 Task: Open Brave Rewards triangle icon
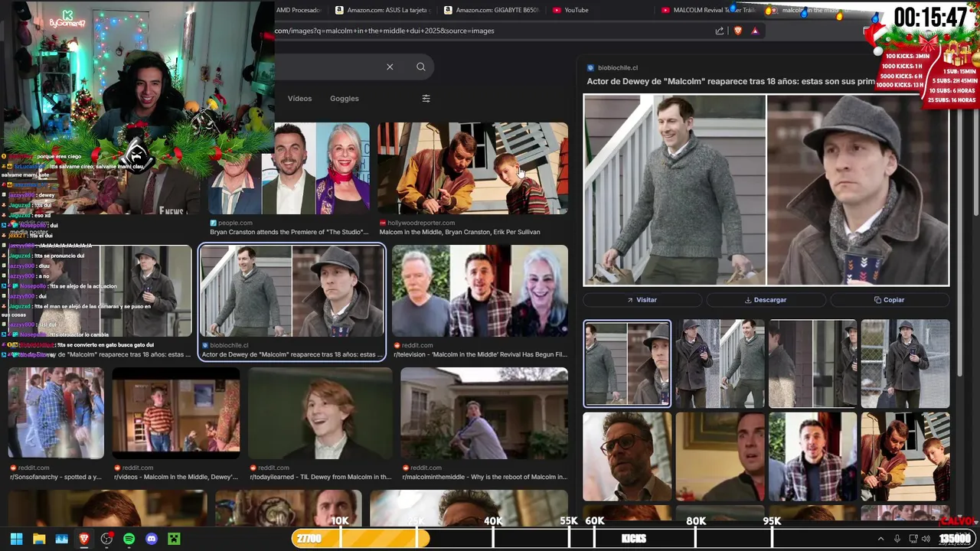(x=755, y=31)
